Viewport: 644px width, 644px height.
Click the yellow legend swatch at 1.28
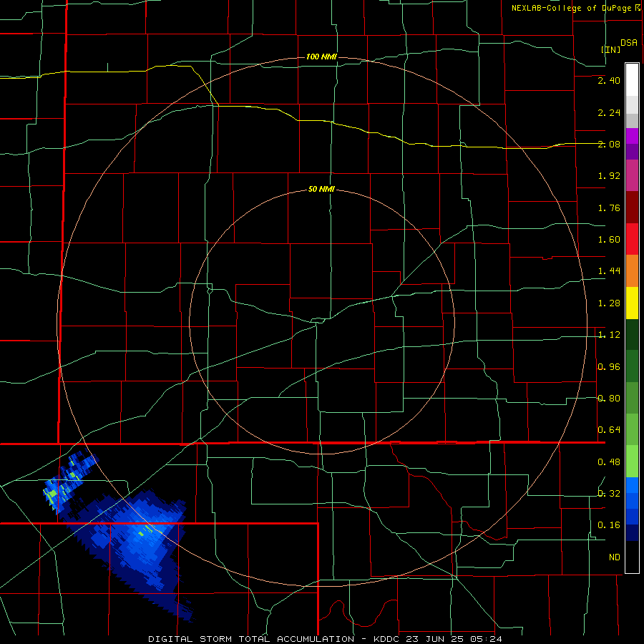click(x=632, y=303)
